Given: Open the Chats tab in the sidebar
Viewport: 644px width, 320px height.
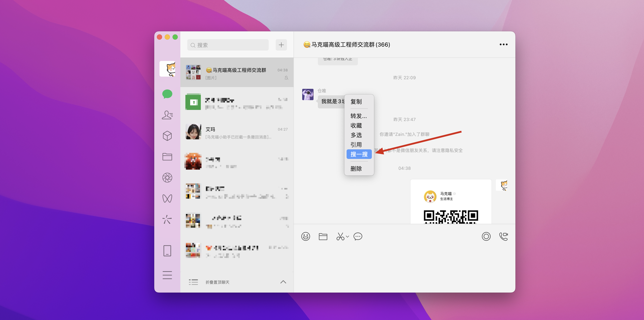Looking at the screenshot, I should [167, 94].
